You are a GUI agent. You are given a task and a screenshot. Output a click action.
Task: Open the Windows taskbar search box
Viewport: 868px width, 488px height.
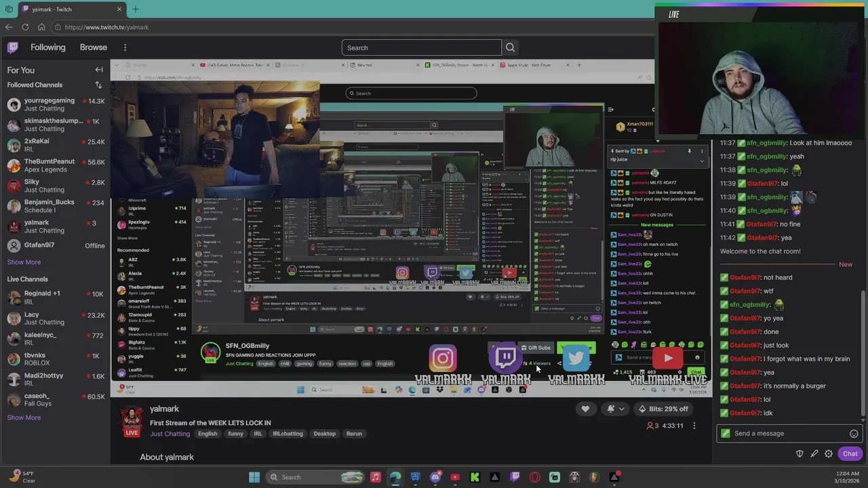314,477
